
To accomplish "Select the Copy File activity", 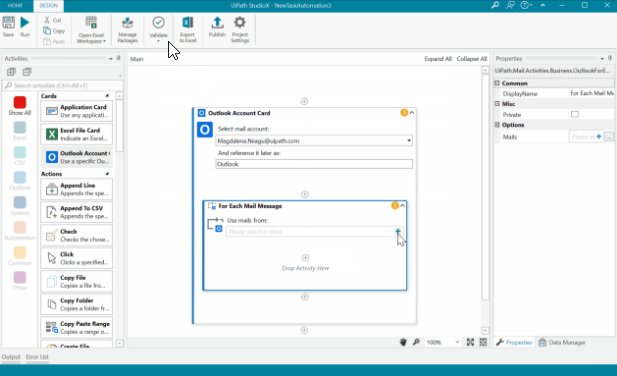I will [77, 281].
